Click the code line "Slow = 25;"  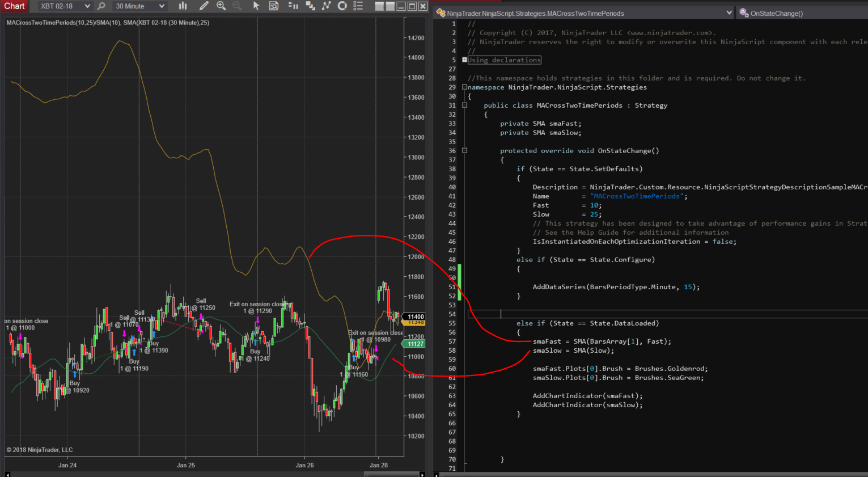coord(568,214)
